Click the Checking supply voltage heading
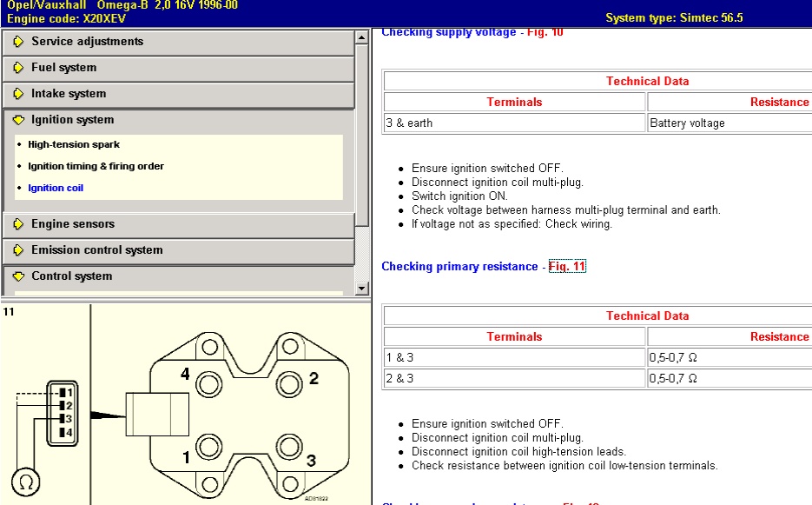Image resolution: width=812 pixels, height=505 pixels. point(448,32)
